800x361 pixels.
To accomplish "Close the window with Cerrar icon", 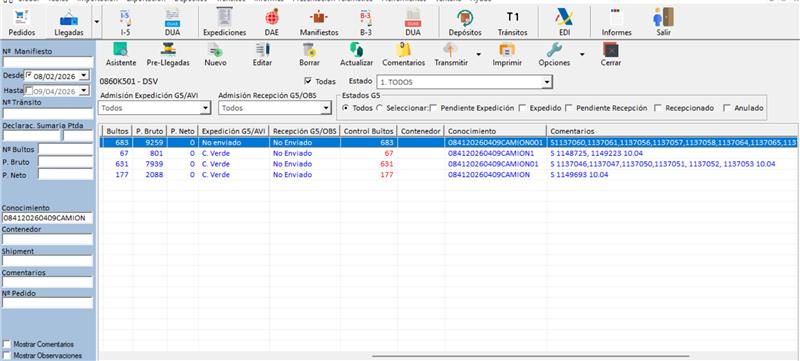I will click(611, 55).
